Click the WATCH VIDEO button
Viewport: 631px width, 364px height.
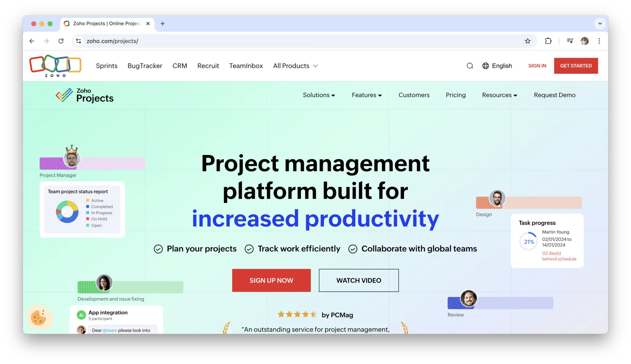(x=358, y=280)
